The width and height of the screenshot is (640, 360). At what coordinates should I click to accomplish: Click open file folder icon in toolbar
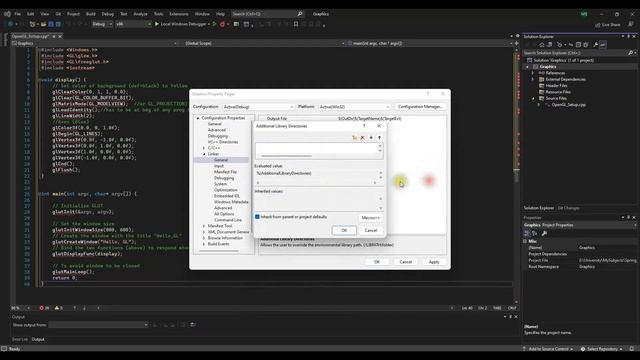click(x=43, y=24)
